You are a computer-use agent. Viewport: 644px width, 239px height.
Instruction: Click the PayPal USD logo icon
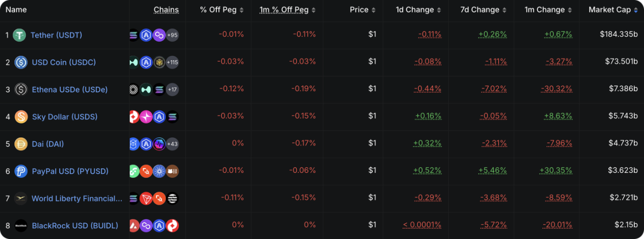coord(21,171)
